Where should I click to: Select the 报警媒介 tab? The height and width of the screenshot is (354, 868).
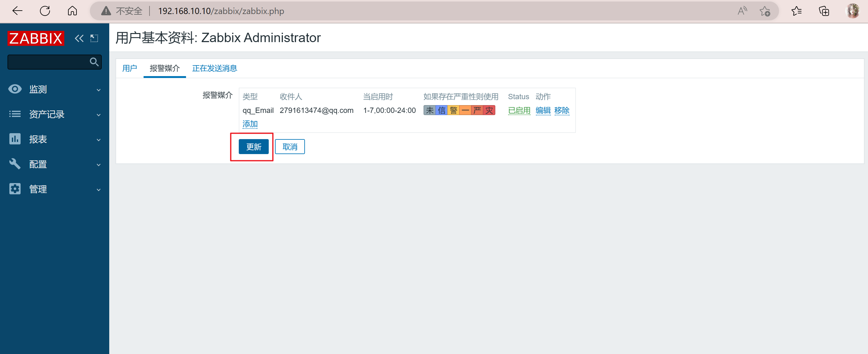(x=165, y=68)
